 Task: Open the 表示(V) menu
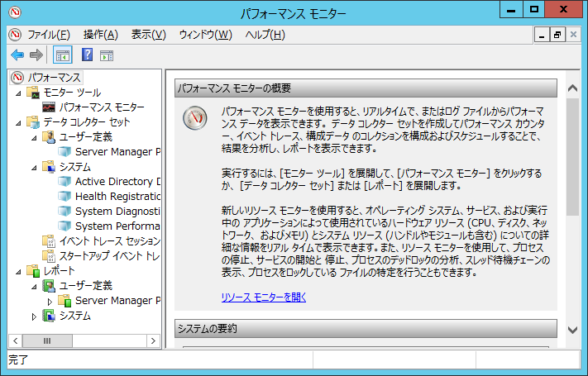pos(149,35)
